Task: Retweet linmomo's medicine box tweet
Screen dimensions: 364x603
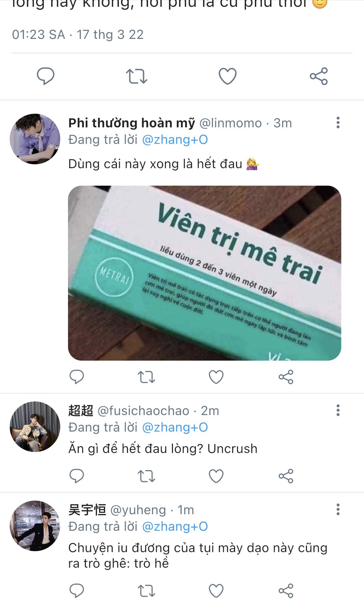Action: [146, 377]
